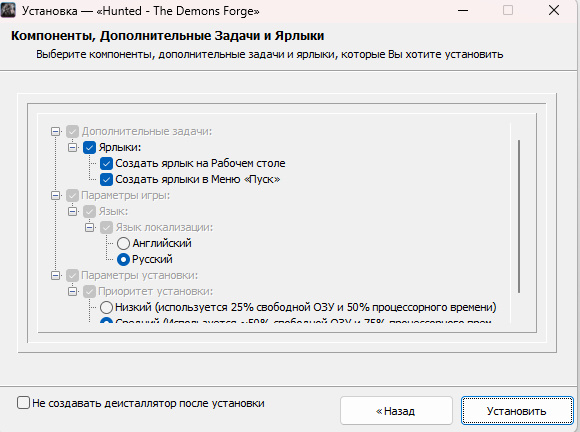The image size is (580, 432).
Task: Collapse Параметры установки node
Action: click(x=55, y=275)
